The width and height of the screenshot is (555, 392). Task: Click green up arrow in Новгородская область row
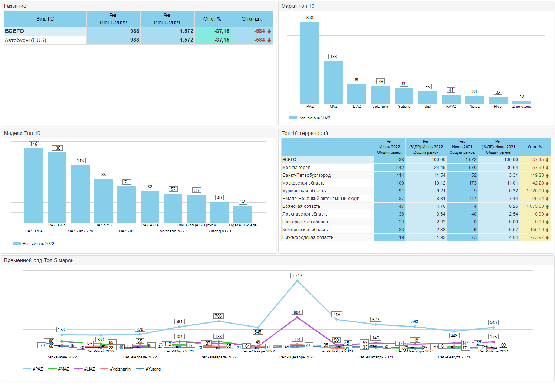click(547, 222)
